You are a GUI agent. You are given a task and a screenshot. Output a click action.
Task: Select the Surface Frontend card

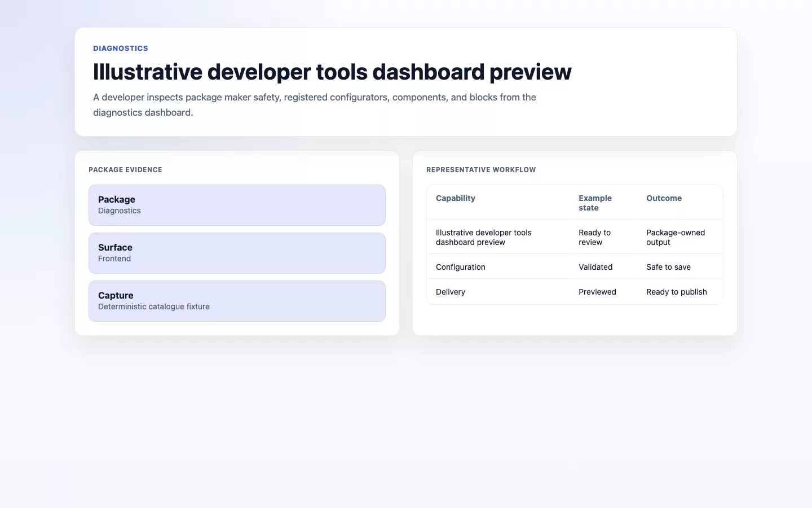(x=237, y=253)
